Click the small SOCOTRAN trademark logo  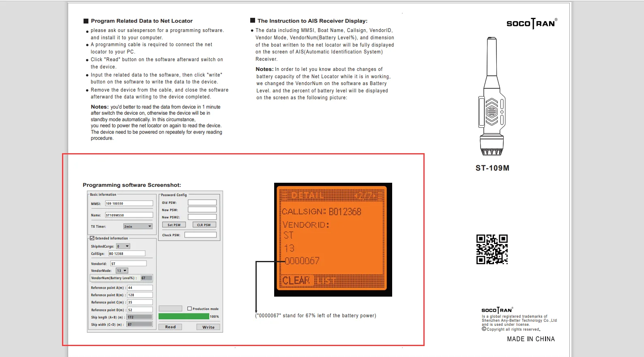pos(496,310)
